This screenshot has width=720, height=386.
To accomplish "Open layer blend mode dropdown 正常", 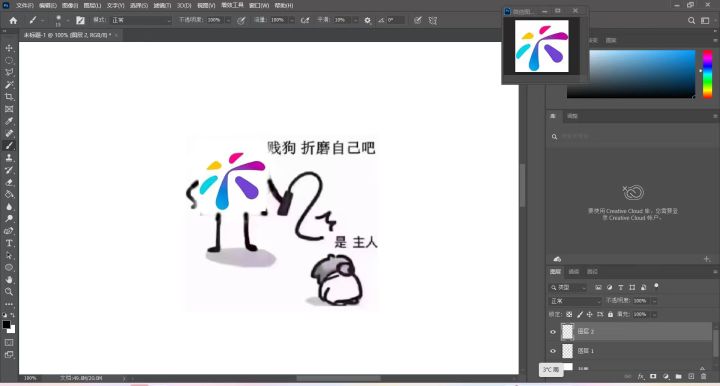I will pyautogui.click(x=575, y=301).
